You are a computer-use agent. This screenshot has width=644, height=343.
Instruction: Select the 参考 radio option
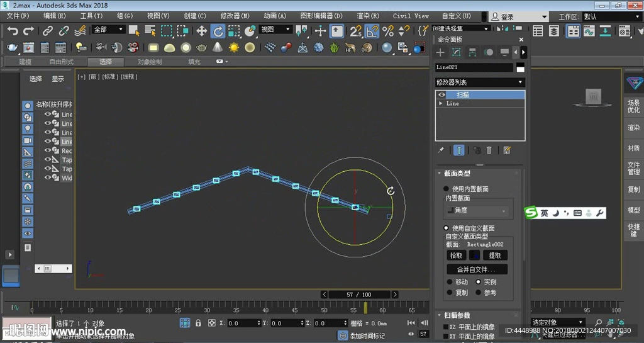(x=478, y=293)
